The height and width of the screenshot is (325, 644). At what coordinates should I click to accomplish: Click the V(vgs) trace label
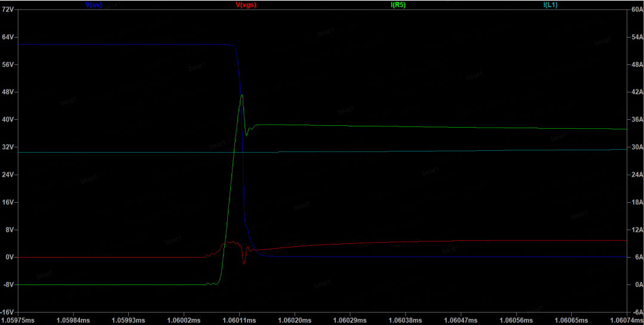click(x=246, y=5)
